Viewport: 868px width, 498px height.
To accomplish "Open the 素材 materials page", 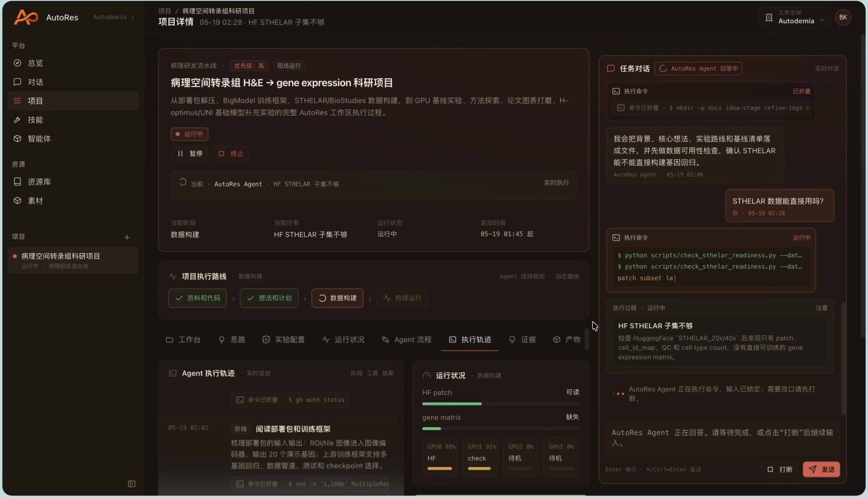I will tap(73, 201).
